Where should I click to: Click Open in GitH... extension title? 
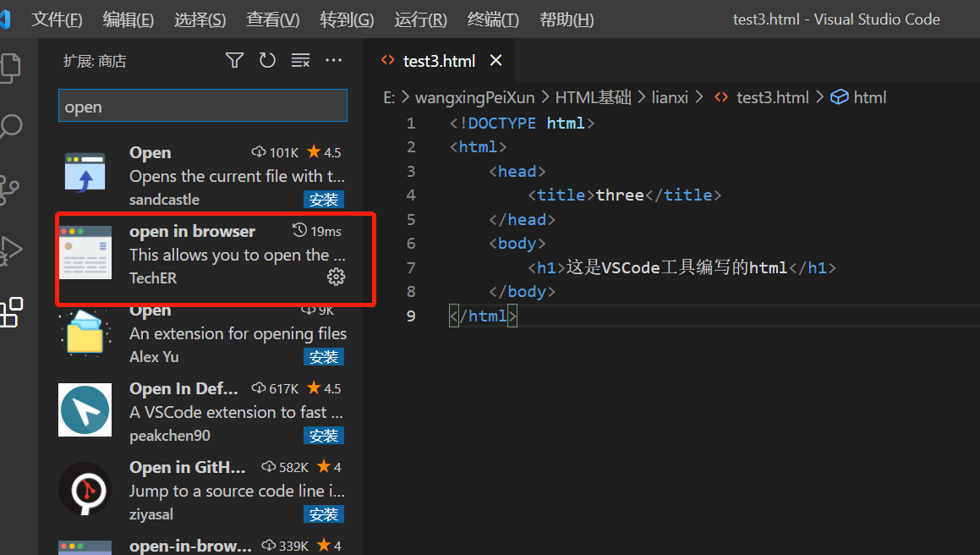click(188, 467)
